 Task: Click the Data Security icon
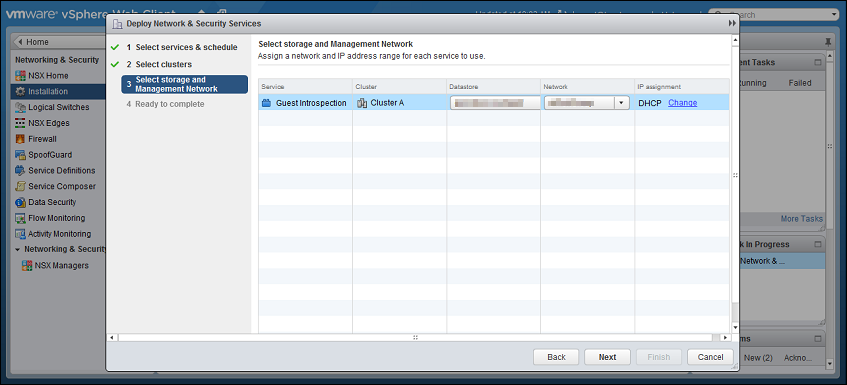pyautogui.click(x=20, y=202)
